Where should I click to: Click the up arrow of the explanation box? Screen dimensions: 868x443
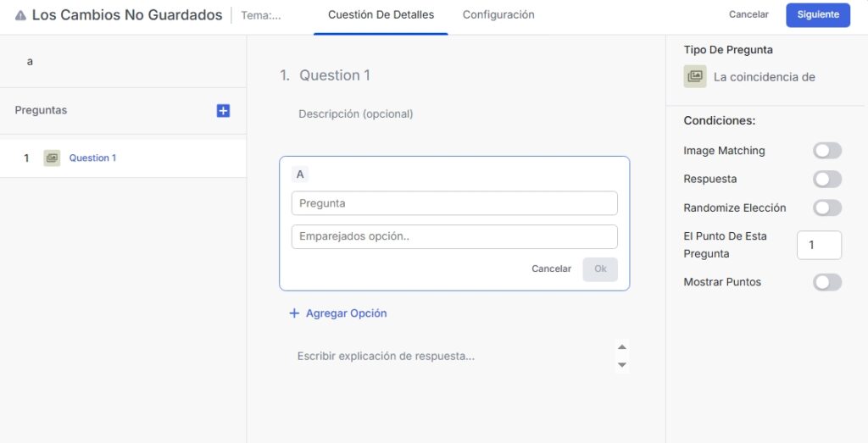tap(622, 346)
